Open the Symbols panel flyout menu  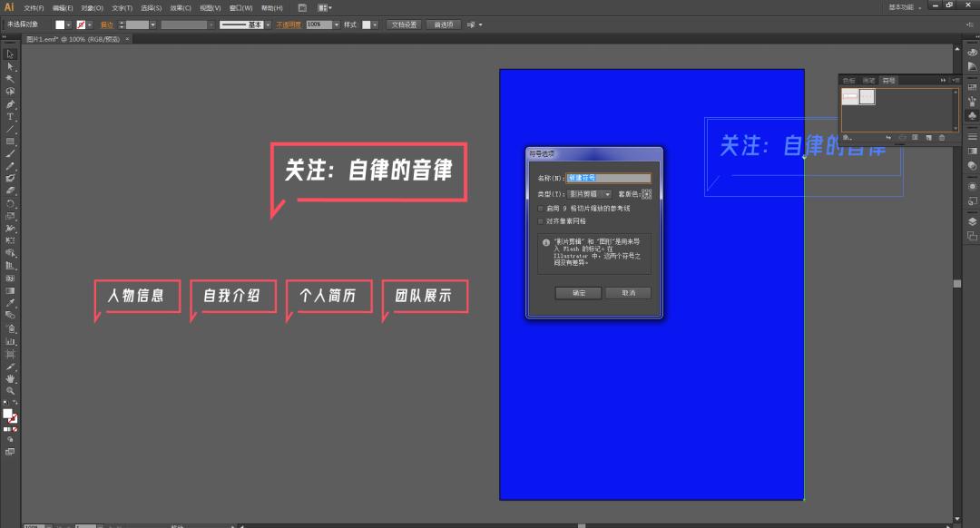955,80
